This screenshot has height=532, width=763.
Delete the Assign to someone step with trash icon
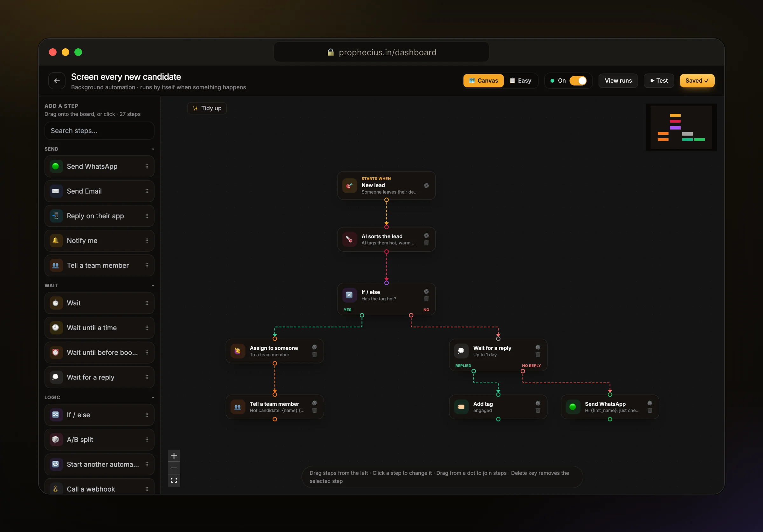(314, 355)
